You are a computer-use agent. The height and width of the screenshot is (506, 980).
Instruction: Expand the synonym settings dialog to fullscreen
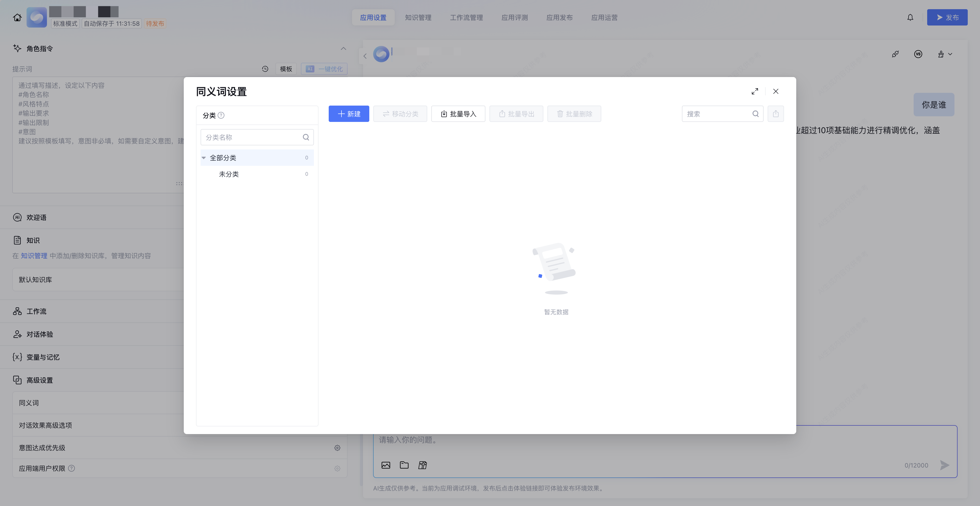pos(755,91)
